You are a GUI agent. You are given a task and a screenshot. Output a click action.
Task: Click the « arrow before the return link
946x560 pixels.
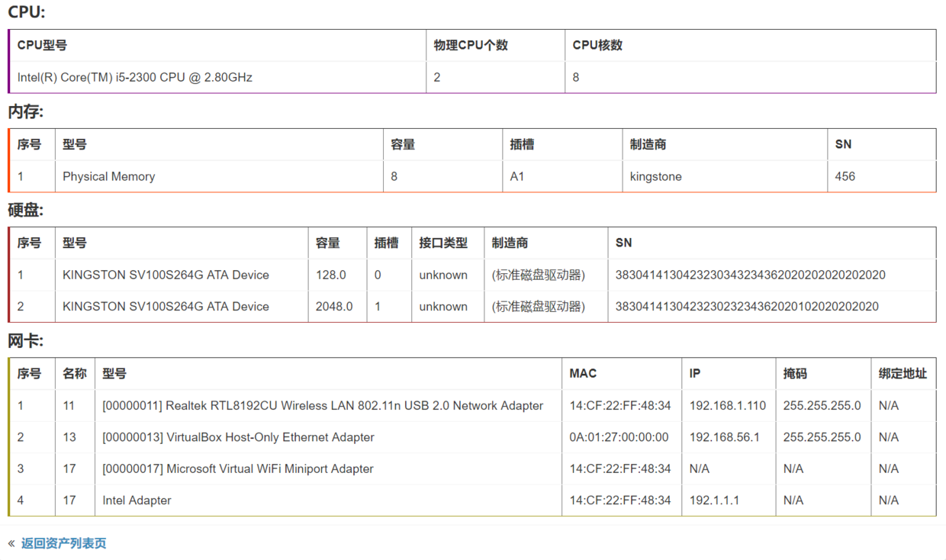point(11,543)
